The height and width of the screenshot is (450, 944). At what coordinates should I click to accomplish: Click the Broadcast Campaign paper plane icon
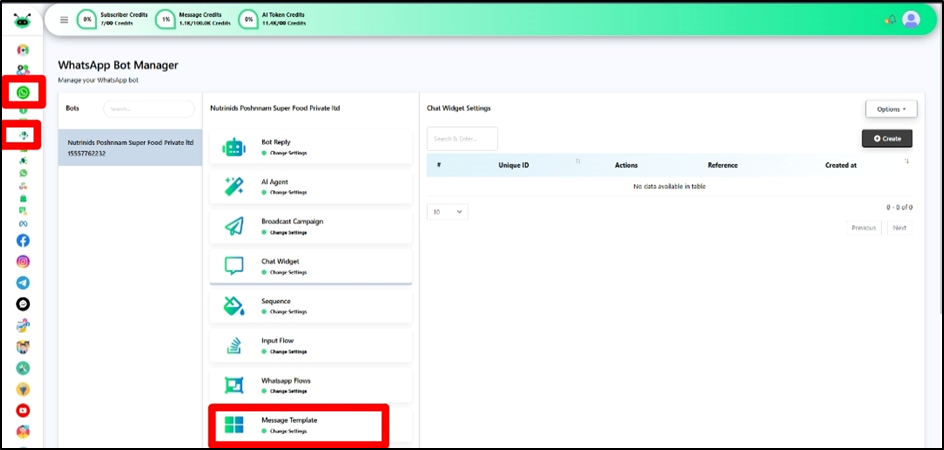pyautogui.click(x=234, y=227)
